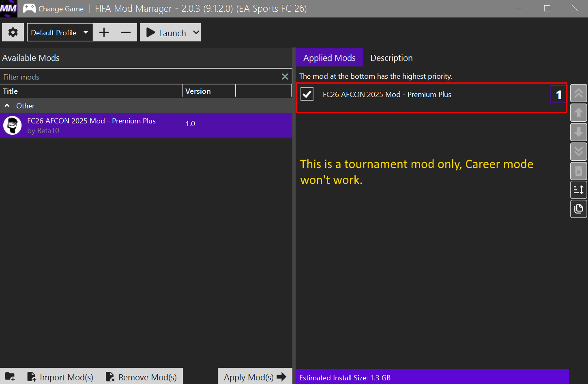Move selected mod to bottom priority

coord(579,151)
